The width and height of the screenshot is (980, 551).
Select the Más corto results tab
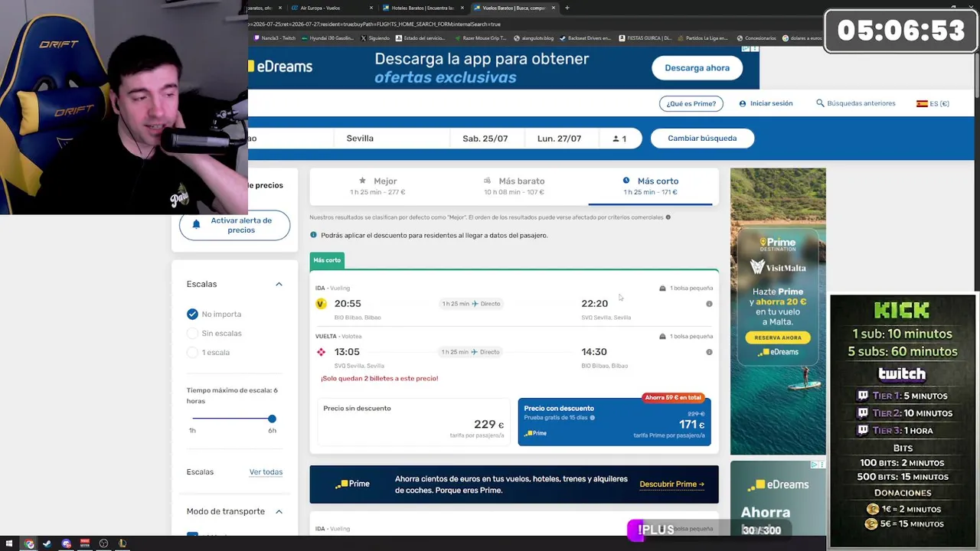click(x=651, y=186)
